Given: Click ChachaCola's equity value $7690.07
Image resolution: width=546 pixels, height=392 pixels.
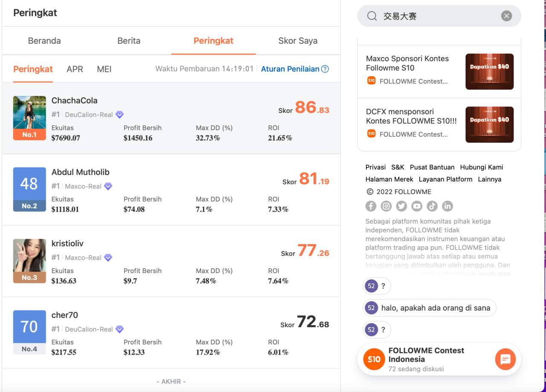Looking at the screenshot, I should pyautogui.click(x=66, y=138).
